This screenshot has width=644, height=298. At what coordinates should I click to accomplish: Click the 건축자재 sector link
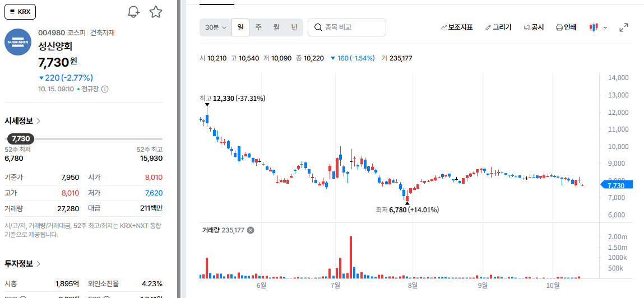click(102, 33)
